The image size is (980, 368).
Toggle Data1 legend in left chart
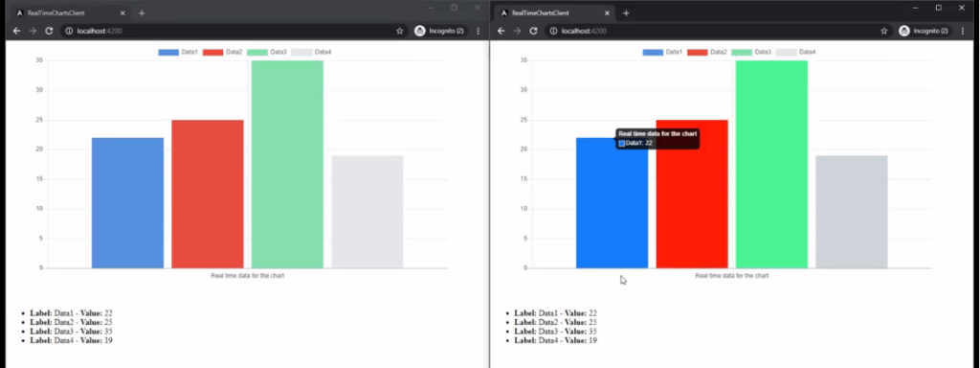(178, 52)
